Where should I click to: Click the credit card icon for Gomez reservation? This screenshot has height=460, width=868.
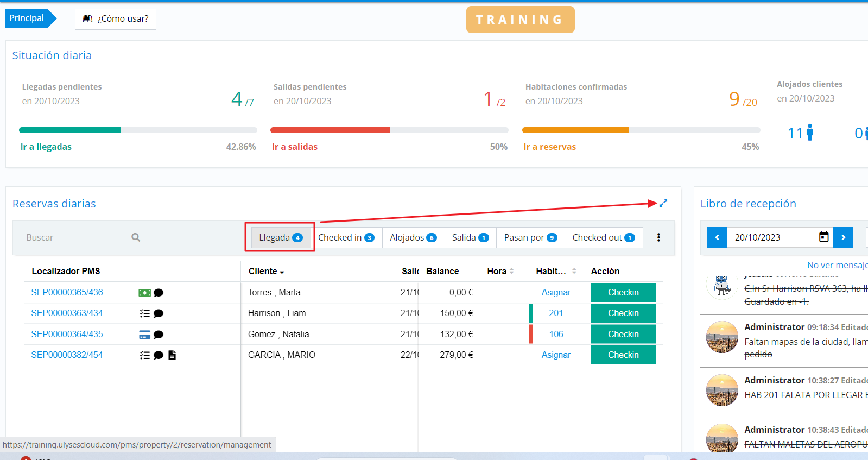click(144, 335)
